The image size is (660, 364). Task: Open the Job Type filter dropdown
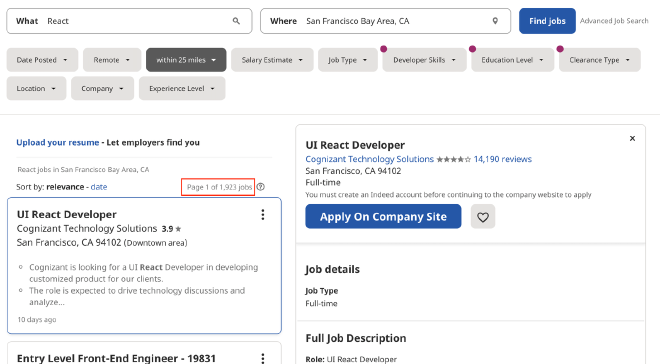(348, 60)
